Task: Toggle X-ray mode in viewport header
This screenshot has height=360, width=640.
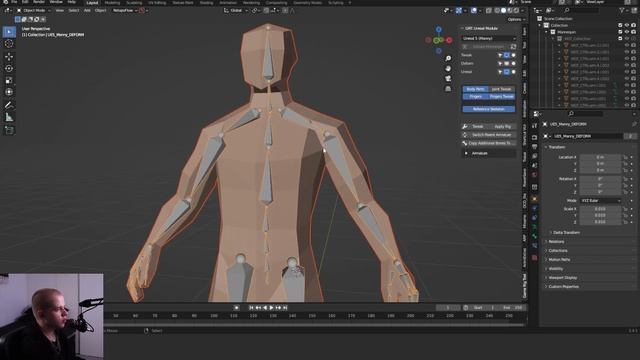Action: tap(489, 11)
